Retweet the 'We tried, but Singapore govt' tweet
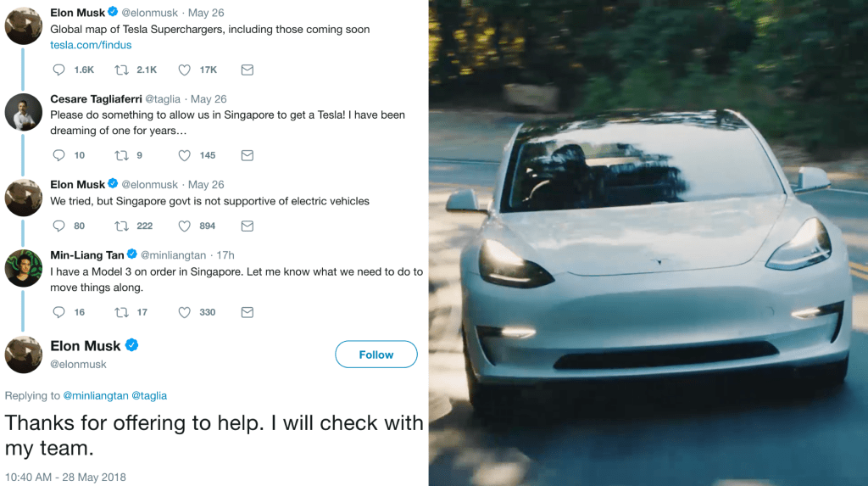868x486 pixels. tap(121, 226)
